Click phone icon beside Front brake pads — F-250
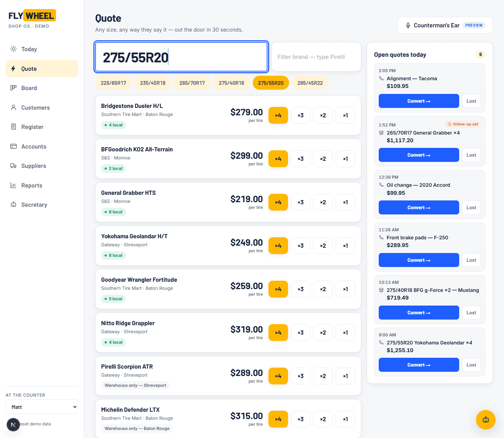Screen dimensions: 504x438 (381, 238)
